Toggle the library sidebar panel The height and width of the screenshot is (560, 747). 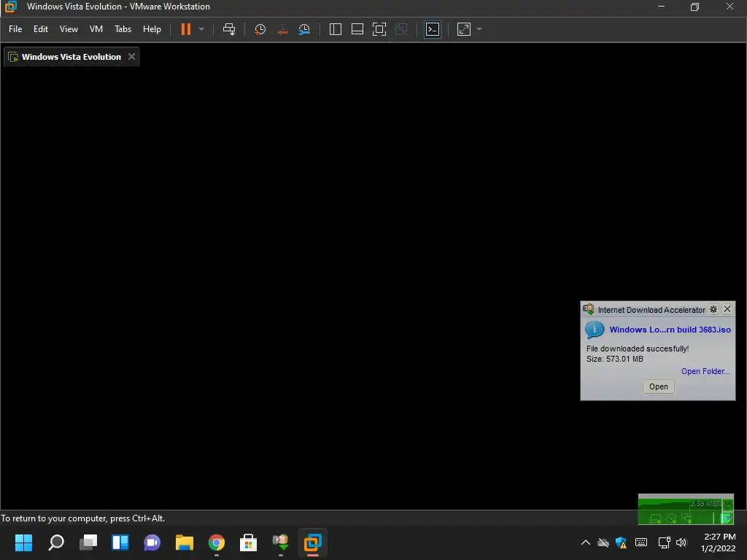[x=336, y=29]
